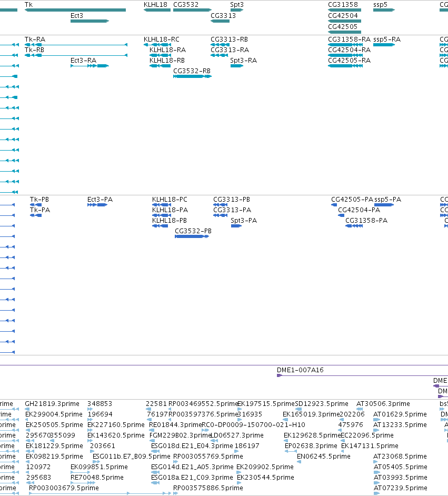Select the Tk-PA protein feature
This screenshot has height=496, width=448.
point(36,215)
